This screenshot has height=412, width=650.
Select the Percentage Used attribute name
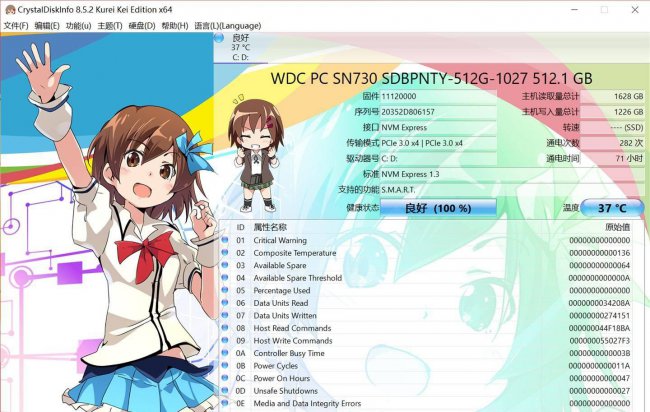tap(282, 291)
